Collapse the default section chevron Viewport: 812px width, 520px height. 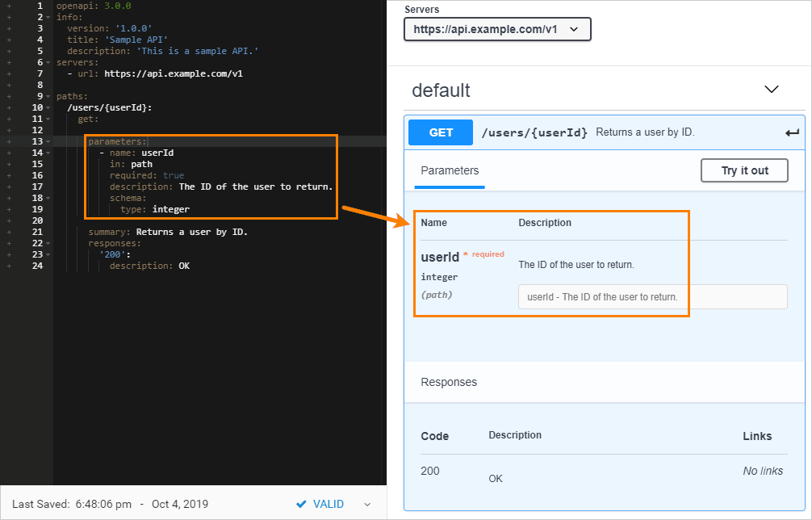pyautogui.click(x=771, y=90)
